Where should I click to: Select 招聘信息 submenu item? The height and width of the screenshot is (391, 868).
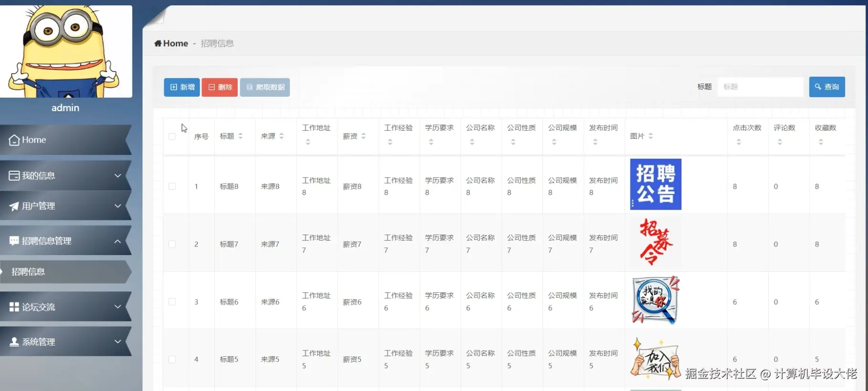66,272
